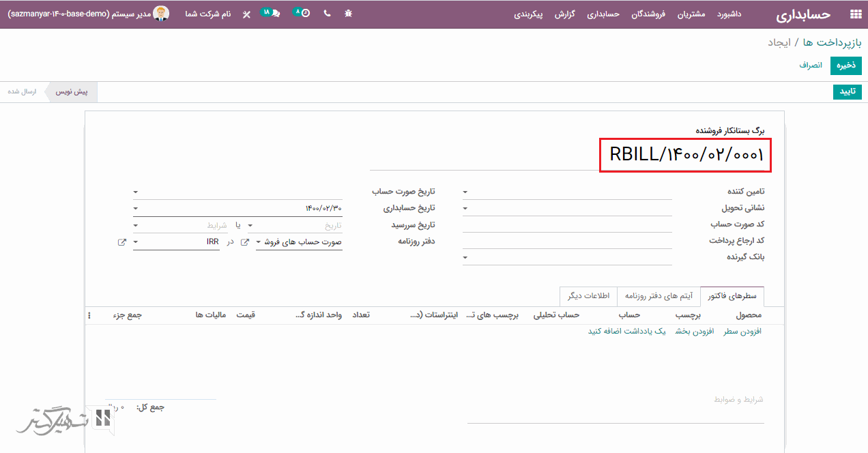Open column options kebab icon in table header
This screenshot has height=453, width=868.
[89, 315]
